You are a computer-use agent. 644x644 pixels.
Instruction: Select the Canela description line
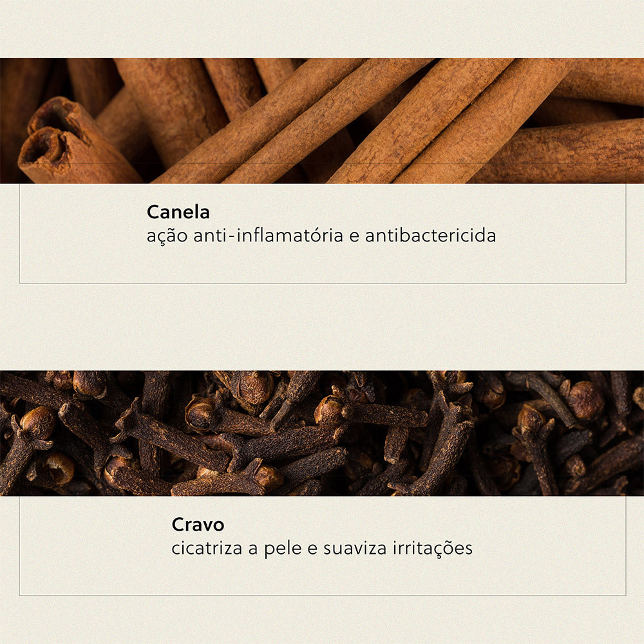click(321, 236)
